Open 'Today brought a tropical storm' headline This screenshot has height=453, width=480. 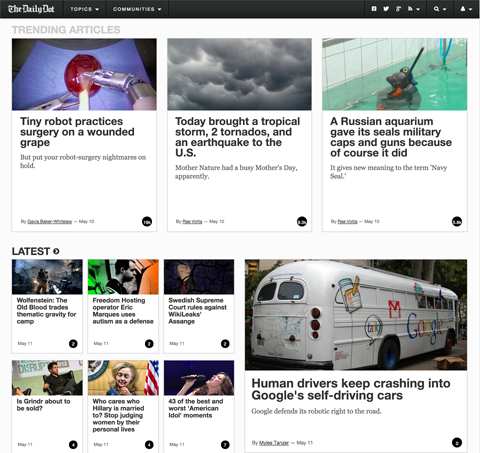click(x=238, y=137)
